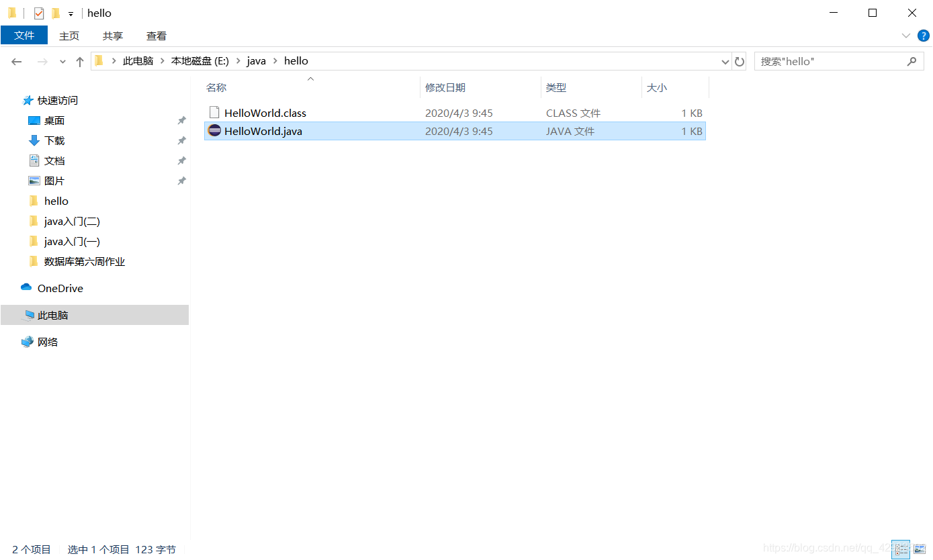Expand the chevron between java and hello
The image size is (933, 560).
[x=275, y=61]
